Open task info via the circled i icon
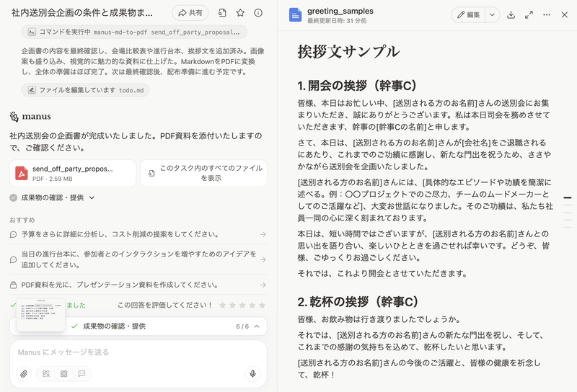This screenshot has height=392, width=577. 258,12
